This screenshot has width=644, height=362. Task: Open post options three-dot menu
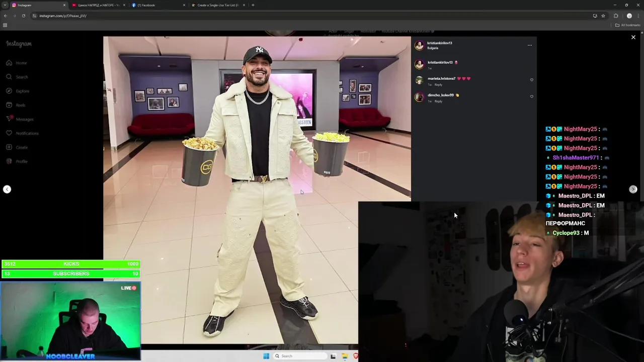coord(529,45)
